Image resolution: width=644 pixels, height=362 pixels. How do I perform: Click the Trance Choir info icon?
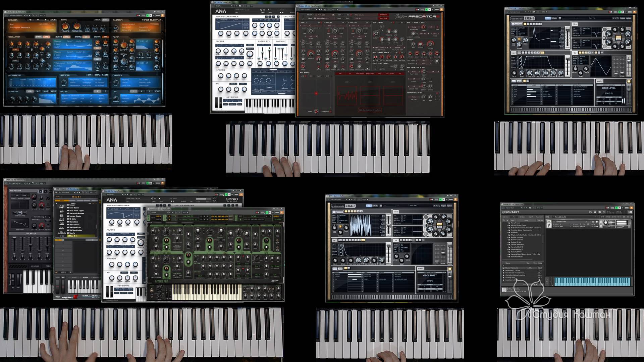click(x=597, y=222)
